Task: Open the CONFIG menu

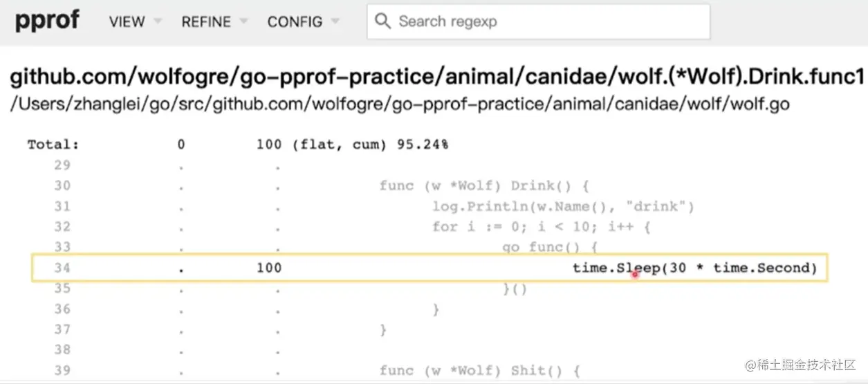Action: 295,21
